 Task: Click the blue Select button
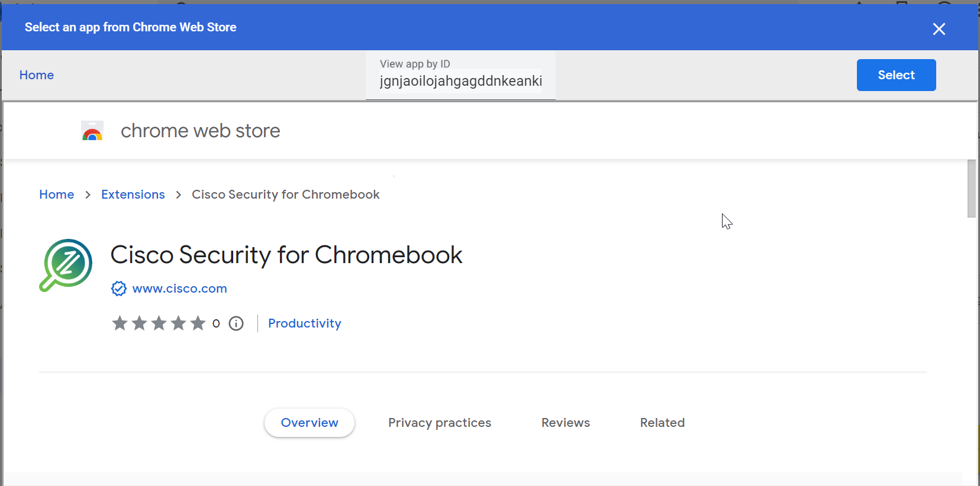(x=896, y=75)
